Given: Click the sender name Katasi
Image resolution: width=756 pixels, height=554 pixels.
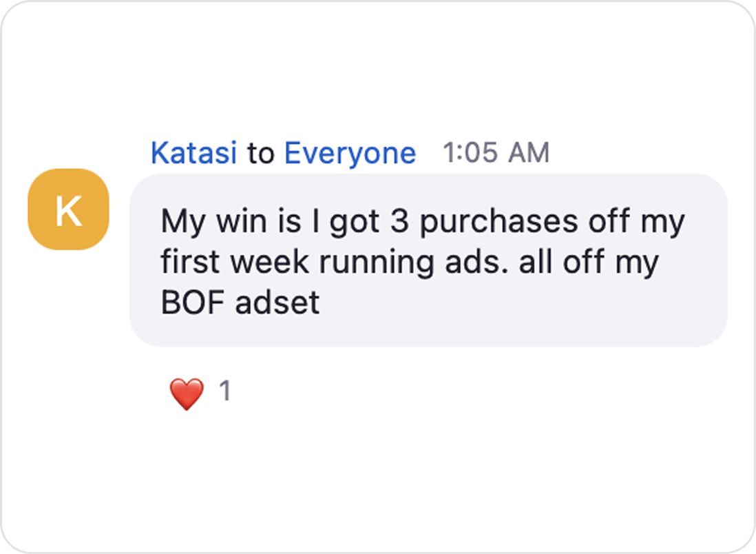Looking at the screenshot, I should (193, 153).
